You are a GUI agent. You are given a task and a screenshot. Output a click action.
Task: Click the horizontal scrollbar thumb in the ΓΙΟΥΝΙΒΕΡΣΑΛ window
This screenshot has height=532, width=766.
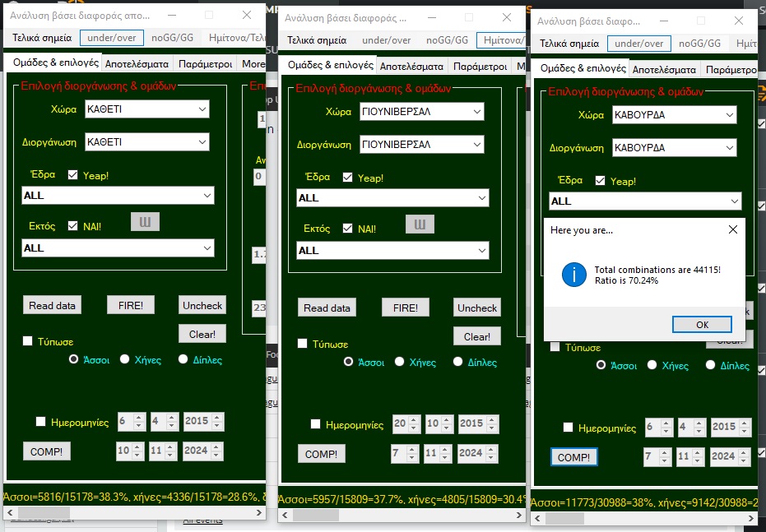pos(316,515)
